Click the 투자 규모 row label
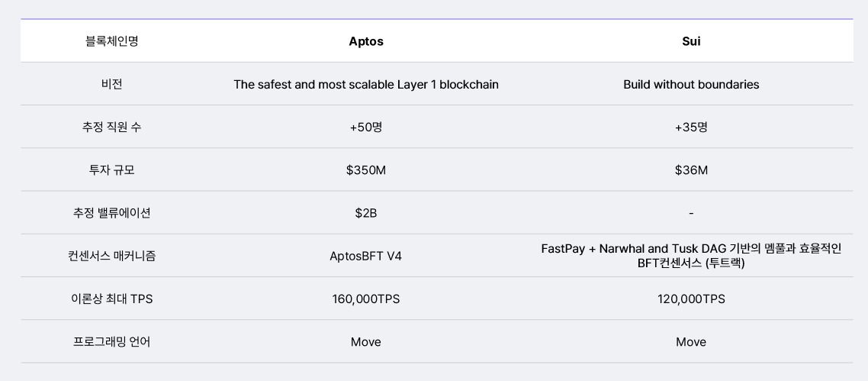This screenshot has width=868, height=381. tap(111, 170)
